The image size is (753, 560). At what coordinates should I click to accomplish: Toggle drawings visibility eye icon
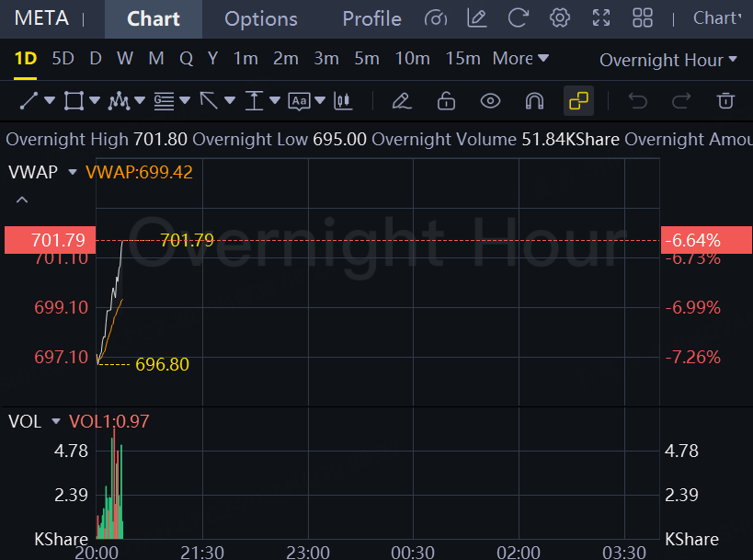coord(490,101)
